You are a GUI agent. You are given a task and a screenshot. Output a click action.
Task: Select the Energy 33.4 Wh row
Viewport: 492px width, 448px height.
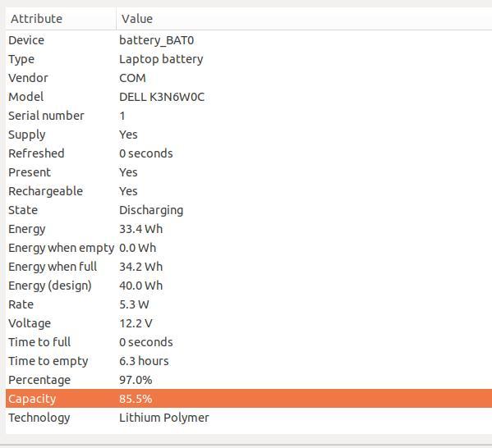(x=249, y=229)
